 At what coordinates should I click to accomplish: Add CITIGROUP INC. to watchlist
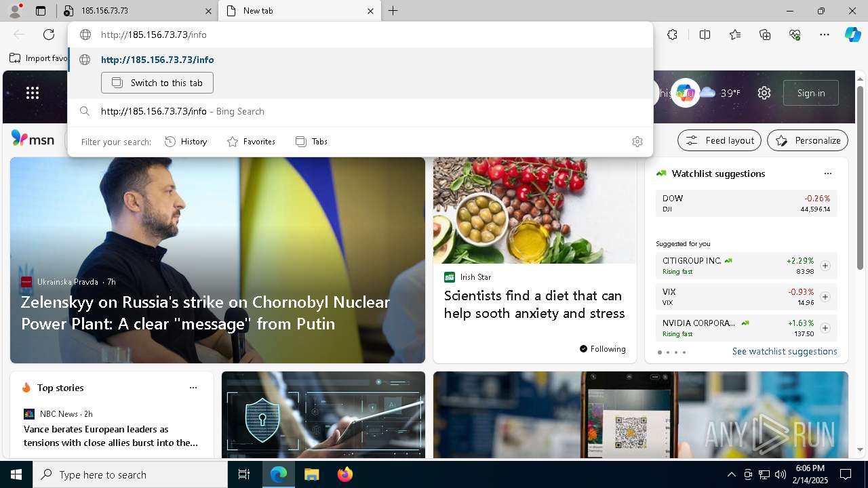(825, 266)
